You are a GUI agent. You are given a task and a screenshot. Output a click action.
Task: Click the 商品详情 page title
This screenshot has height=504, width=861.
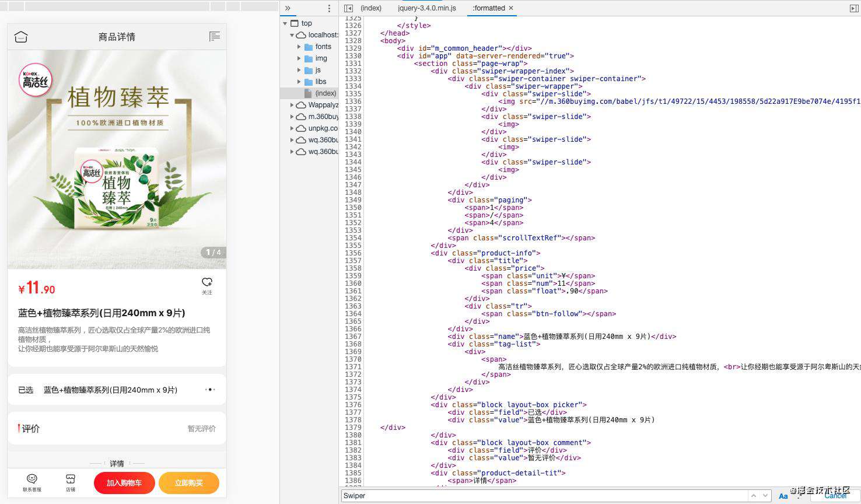pos(117,37)
